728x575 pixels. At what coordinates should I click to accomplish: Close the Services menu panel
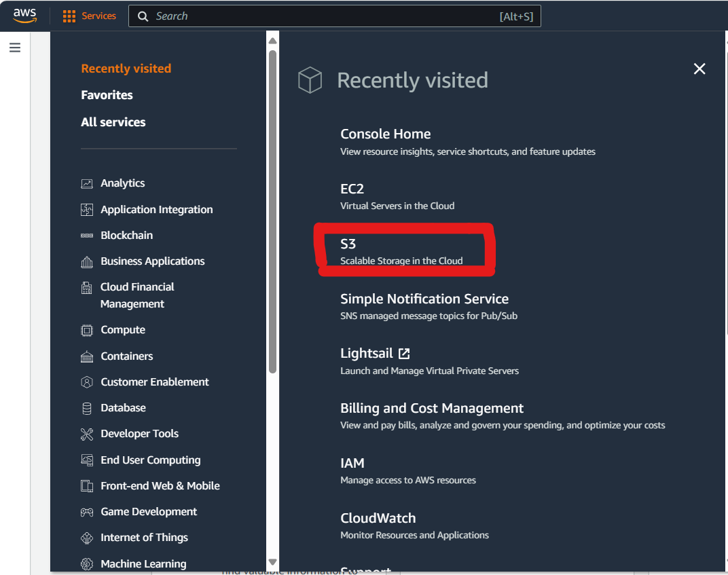(699, 69)
